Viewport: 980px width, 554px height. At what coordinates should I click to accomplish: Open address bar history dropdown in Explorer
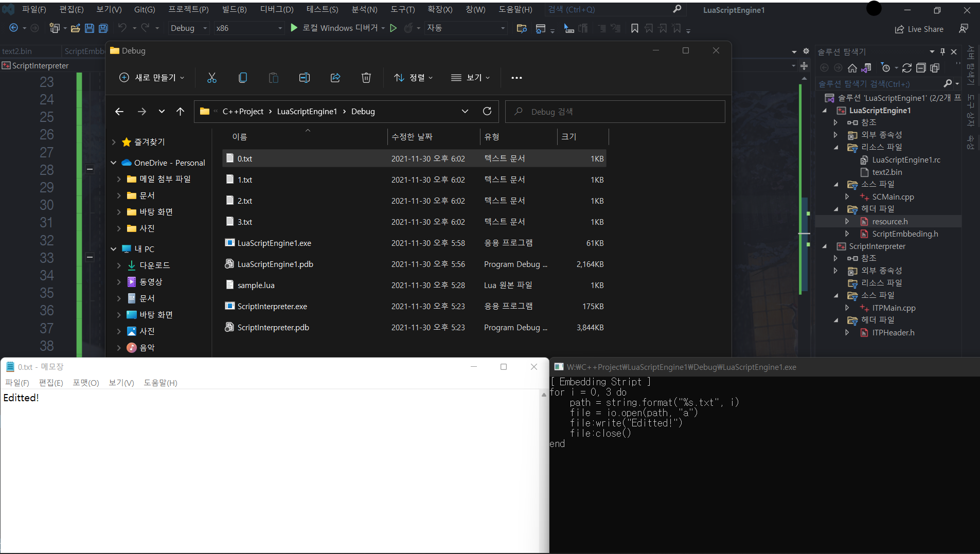[465, 111]
